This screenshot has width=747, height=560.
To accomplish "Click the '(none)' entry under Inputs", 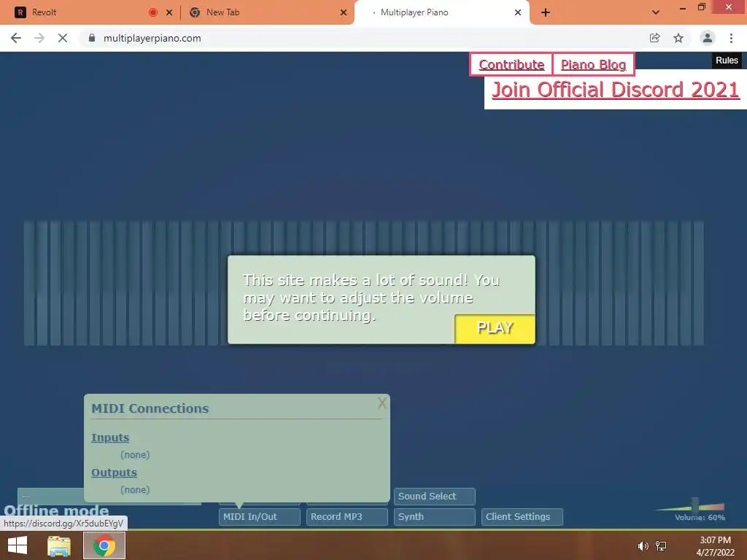I will 135,455.
